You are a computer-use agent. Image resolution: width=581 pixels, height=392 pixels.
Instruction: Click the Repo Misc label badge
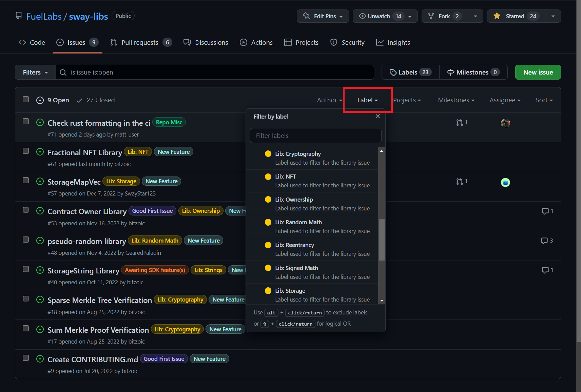pos(169,122)
